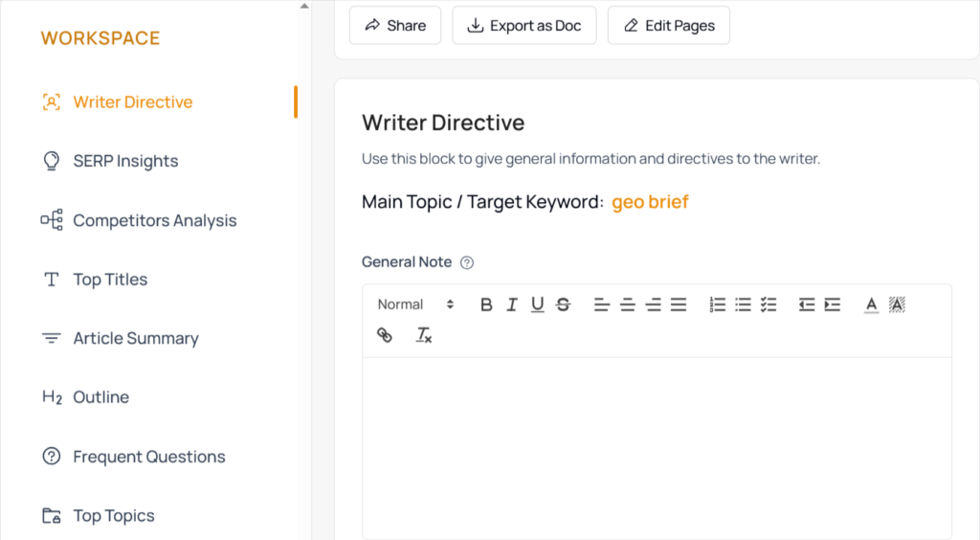Center align text
980x540 pixels.
click(x=628, y=304)
